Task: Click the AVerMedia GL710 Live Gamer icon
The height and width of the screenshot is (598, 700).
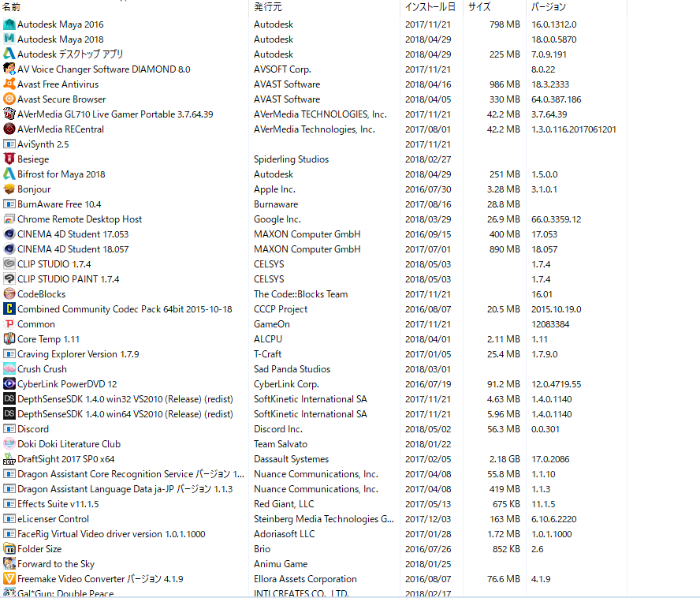Action: pyautogui.click(x=9, y=114)
